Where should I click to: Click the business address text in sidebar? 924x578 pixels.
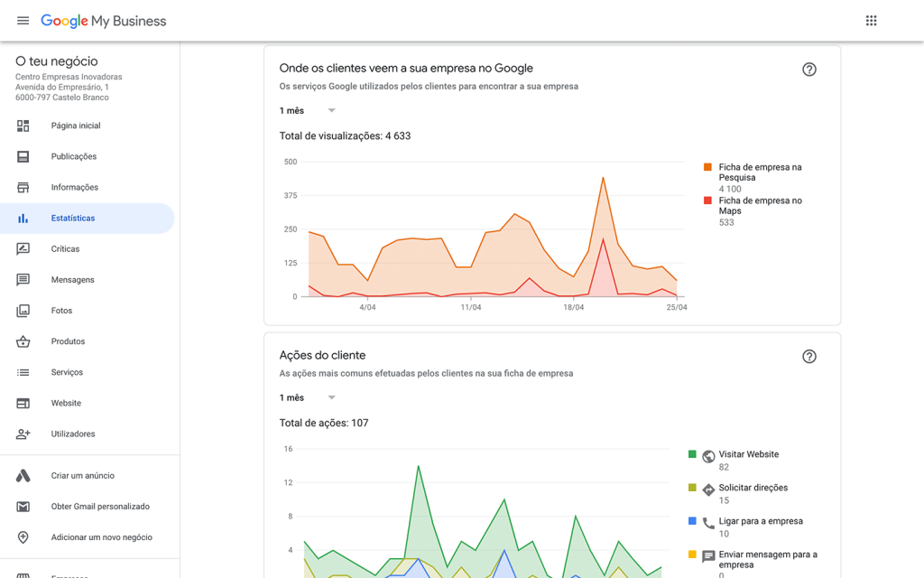click(x=69, y=88)
